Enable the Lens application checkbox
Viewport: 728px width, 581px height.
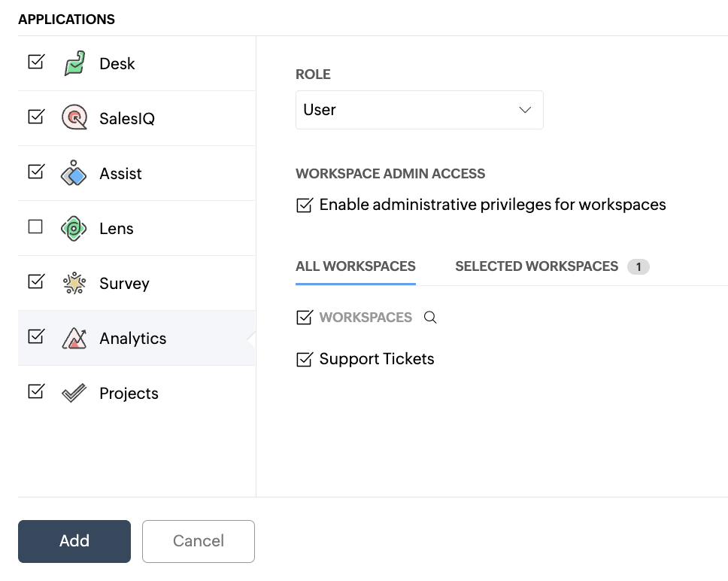click(35, 227)
